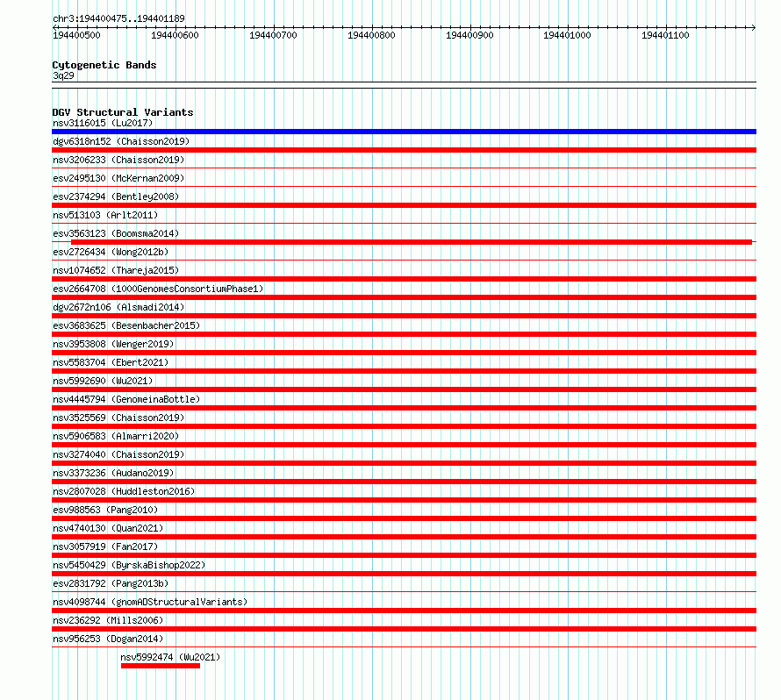Click esv2726434 (Wong2012b) label

(111, 252)
